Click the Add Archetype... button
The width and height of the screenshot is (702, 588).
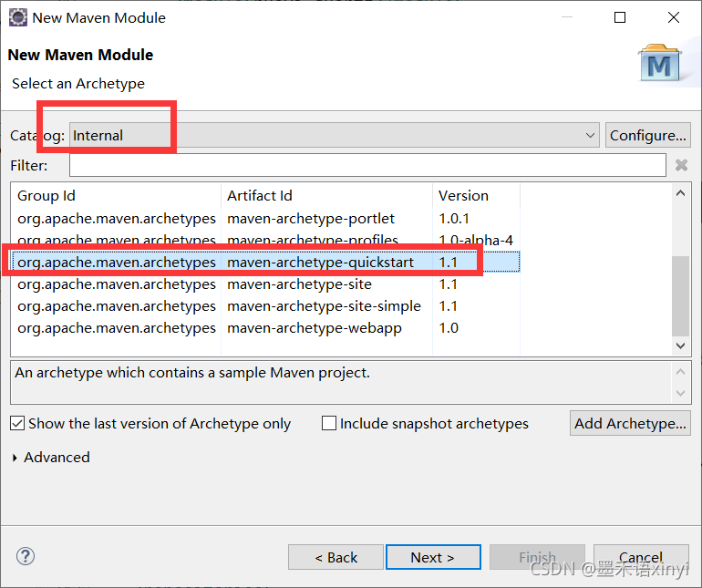pyautogui.click(x=630, y=423)
